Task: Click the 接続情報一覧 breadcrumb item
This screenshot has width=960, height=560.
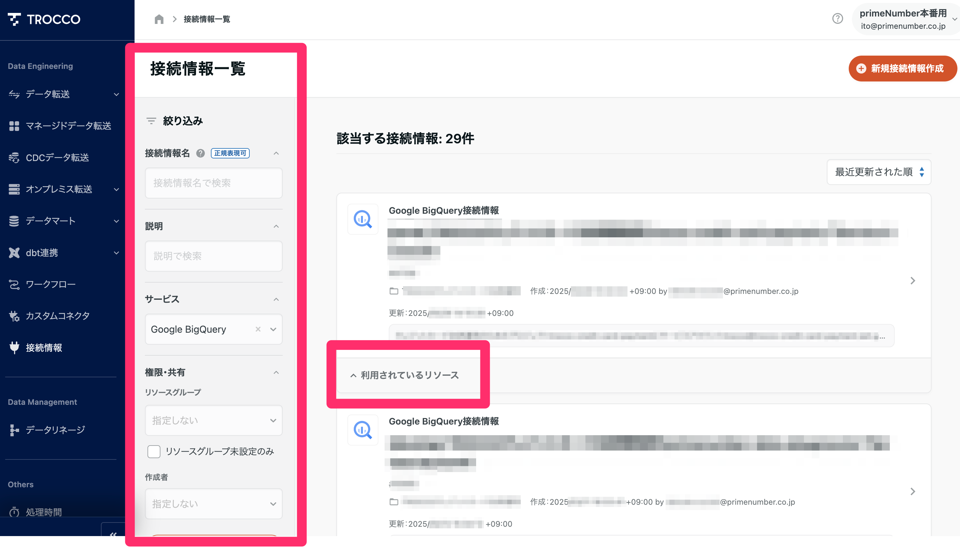Action: [206, 19]
